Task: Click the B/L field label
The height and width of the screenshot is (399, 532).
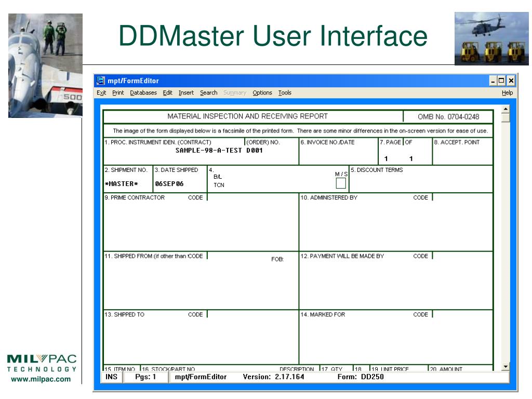Action: tap(218, 177)
